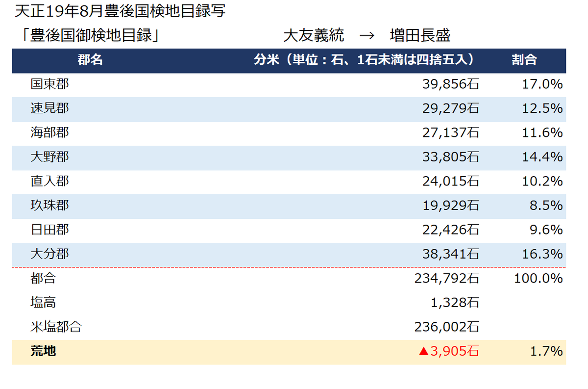Click the 塩高 row label
Viewport: 588px width, 389px height.
(x=43, y=303)
